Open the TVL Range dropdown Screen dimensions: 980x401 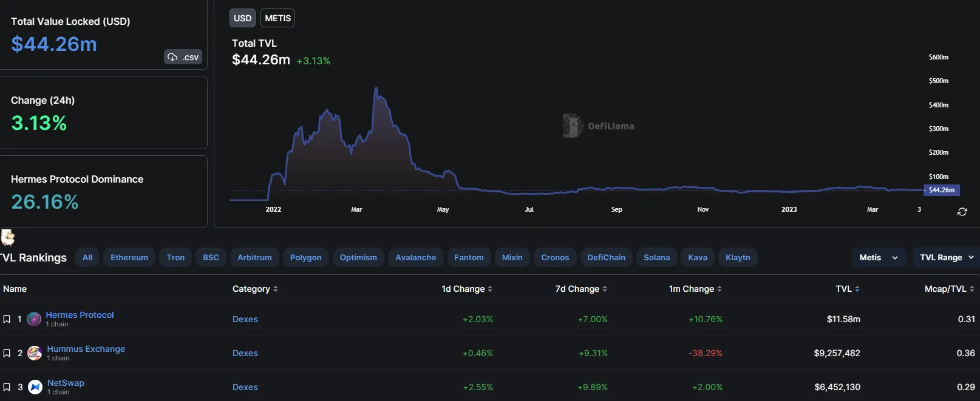pyautogui.click(x=946, y=257)
